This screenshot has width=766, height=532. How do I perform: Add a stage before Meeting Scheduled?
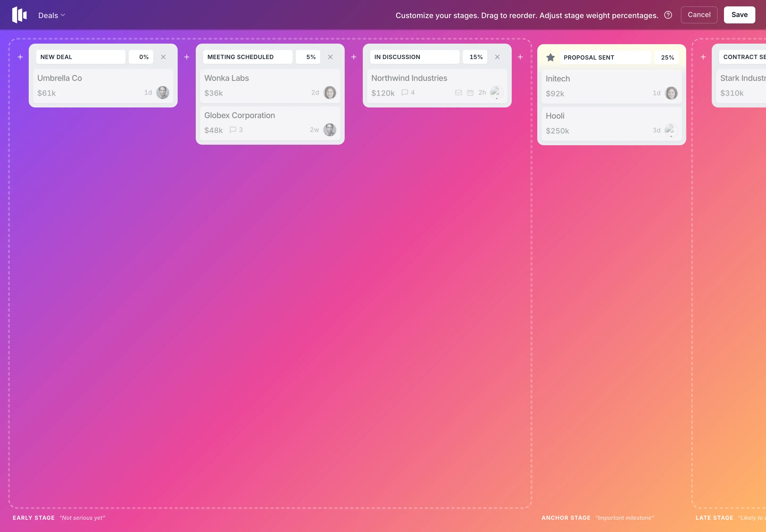(x=187, y=57)
